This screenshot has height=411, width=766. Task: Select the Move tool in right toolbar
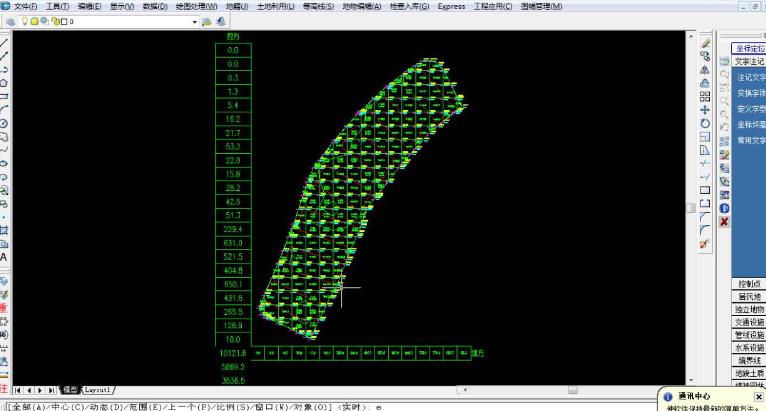[x=705, y=110]
